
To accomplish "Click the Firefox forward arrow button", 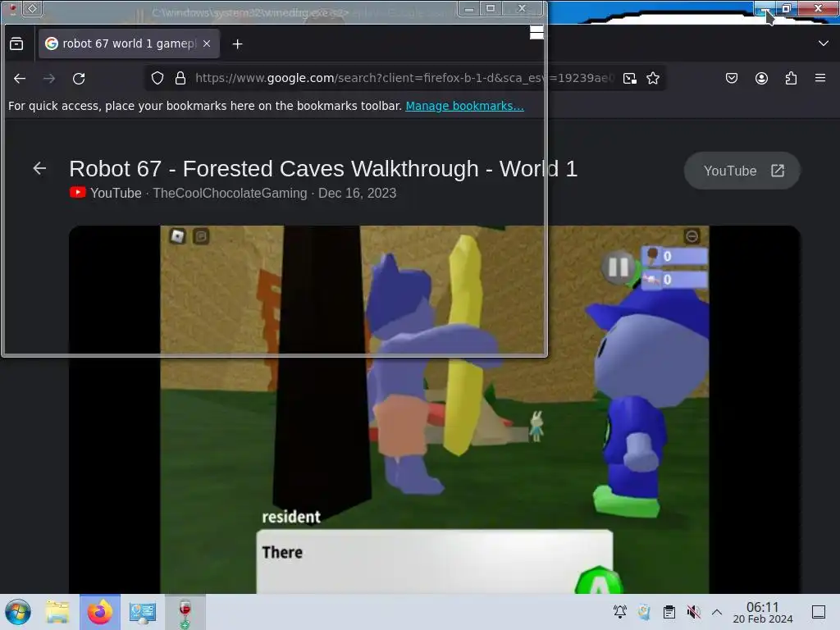I will (x=49, y=79).
